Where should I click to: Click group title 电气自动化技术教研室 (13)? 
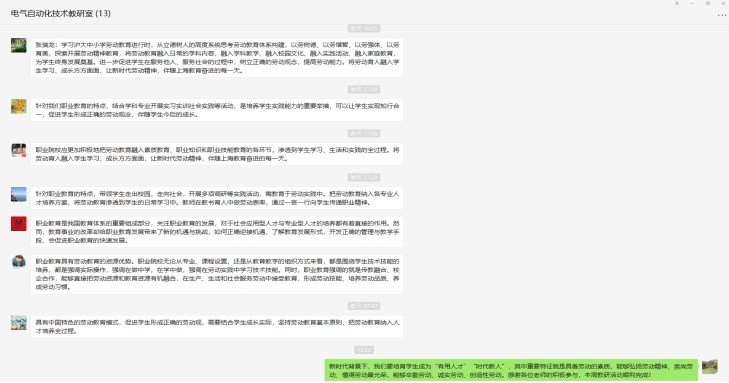tap(60, 13)
